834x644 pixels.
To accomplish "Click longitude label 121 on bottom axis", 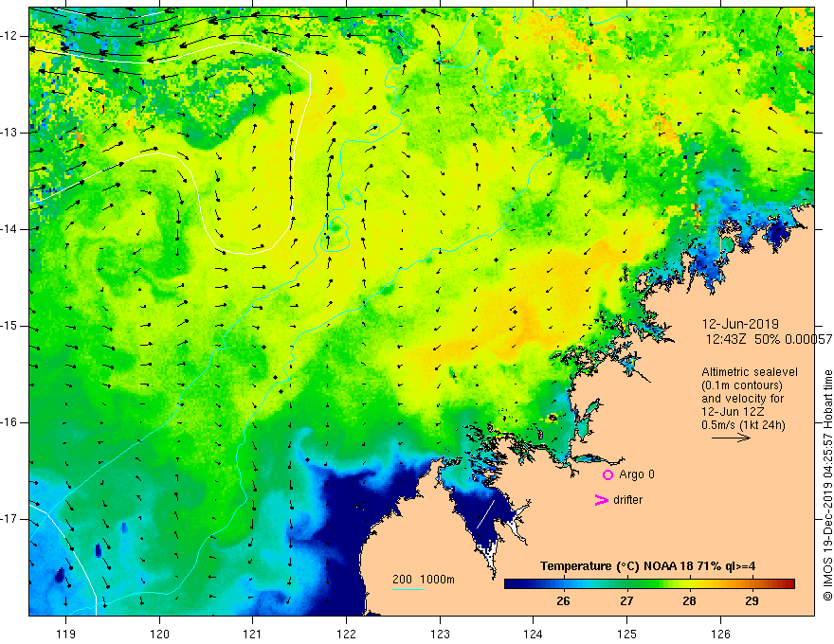I will [x=252, y=634].
